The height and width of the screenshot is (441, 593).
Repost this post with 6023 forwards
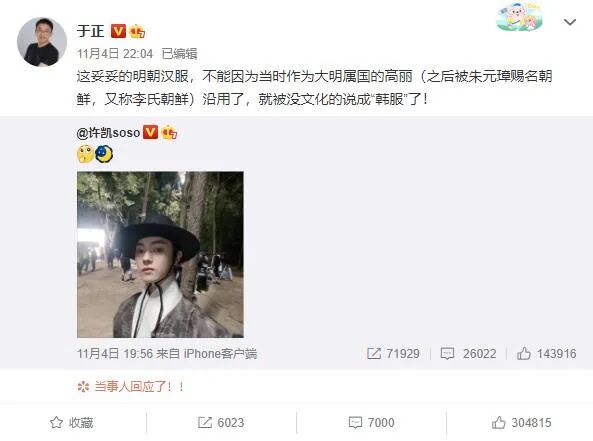click(x=221, y=422)
